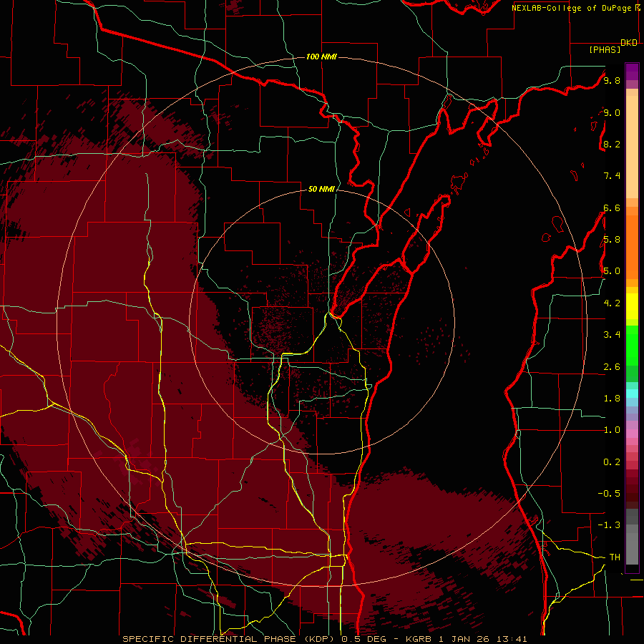Click the 4.2 scale value
Screen dimensions: 644x644
pyautogui.click(x=612, y=303)
